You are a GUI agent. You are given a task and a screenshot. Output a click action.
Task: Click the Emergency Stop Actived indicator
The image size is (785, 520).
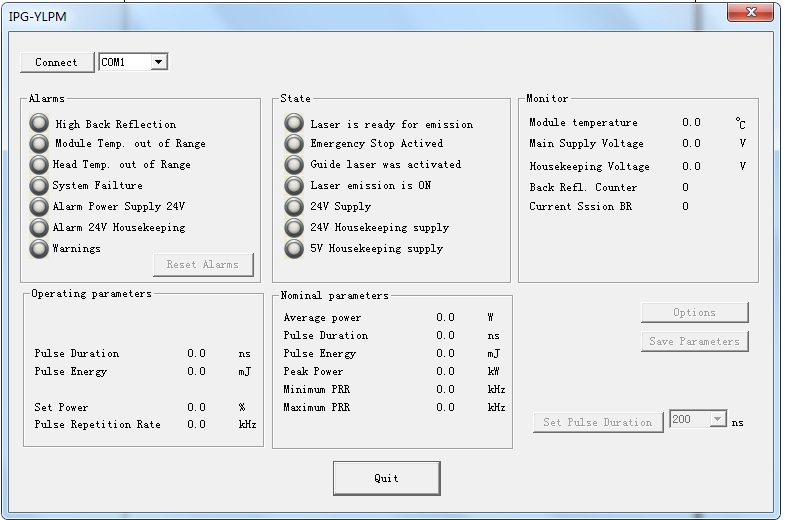pyautogui.click(x=294, y=144)
